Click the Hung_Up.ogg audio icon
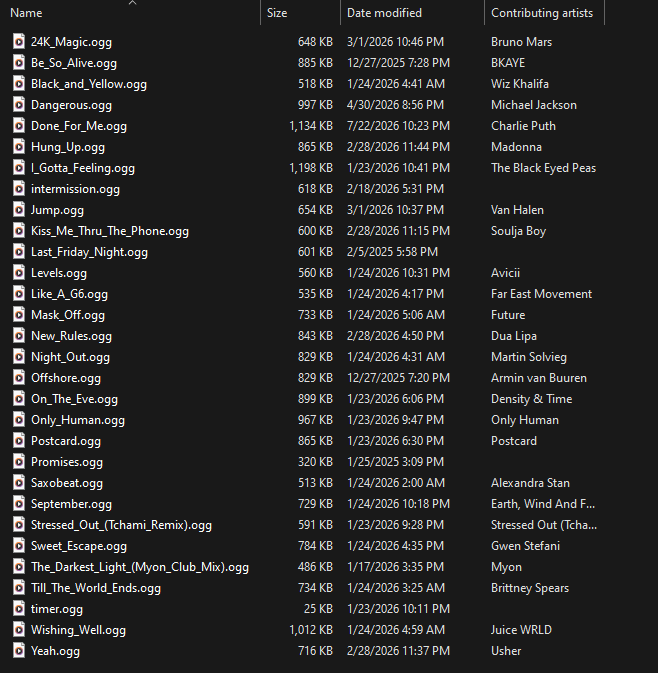This screenshot has height=673, width=658. tap(18, 147)
